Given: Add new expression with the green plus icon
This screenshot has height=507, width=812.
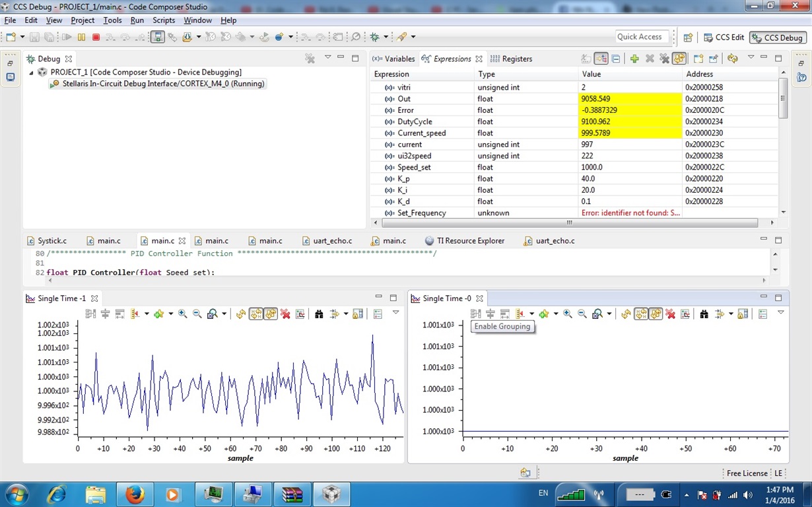Looking at the screenshot, I should point(634,59).
